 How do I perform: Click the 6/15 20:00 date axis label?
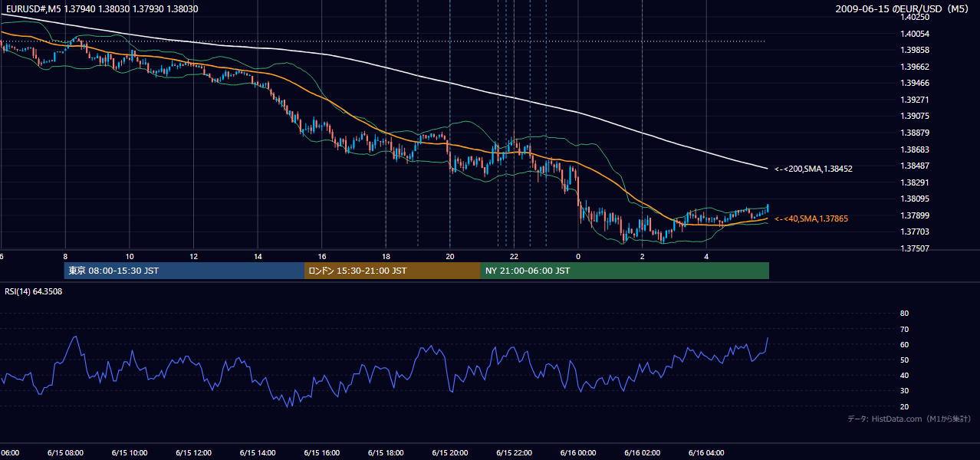tap(450, 453)
